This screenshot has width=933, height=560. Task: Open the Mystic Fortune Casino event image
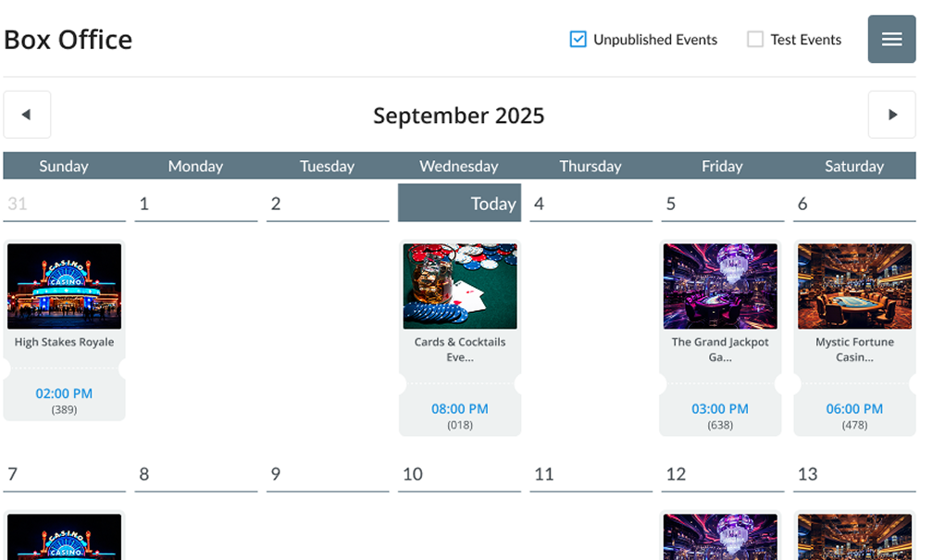pos(853,285)
